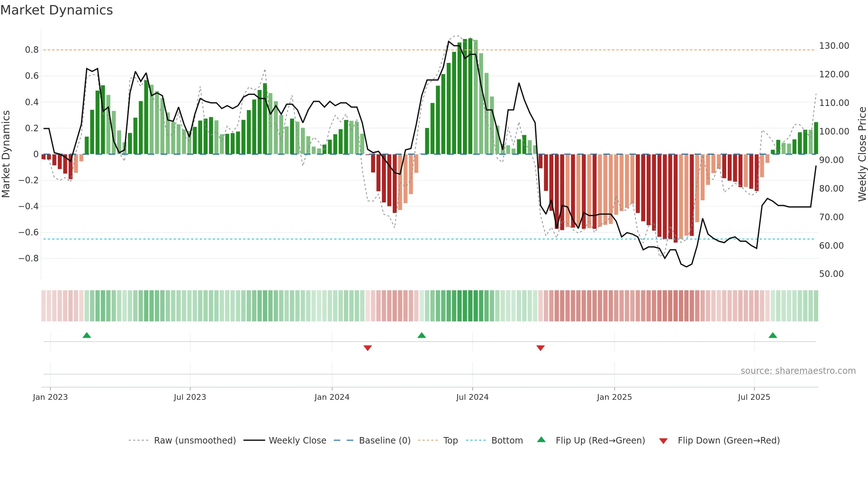This screenshot has height=488, width=868.
Task: Click the 0.4 left axis tick label
Action: tap(32, 102)
